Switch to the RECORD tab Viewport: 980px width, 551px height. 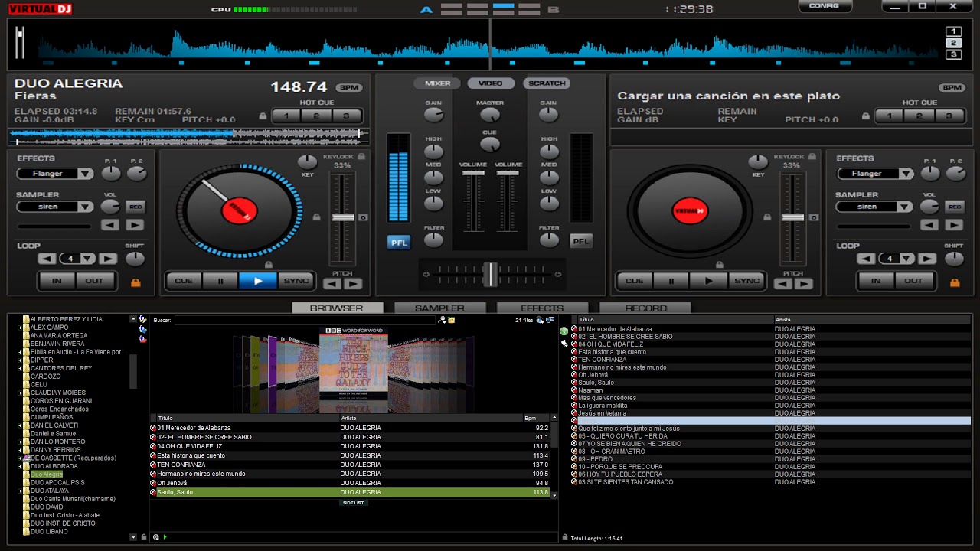point(645,308)
